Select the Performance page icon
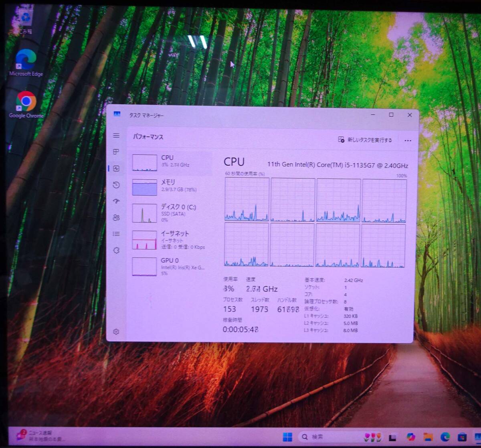Viewport: 481px width, 448px height. click(116, 168)
